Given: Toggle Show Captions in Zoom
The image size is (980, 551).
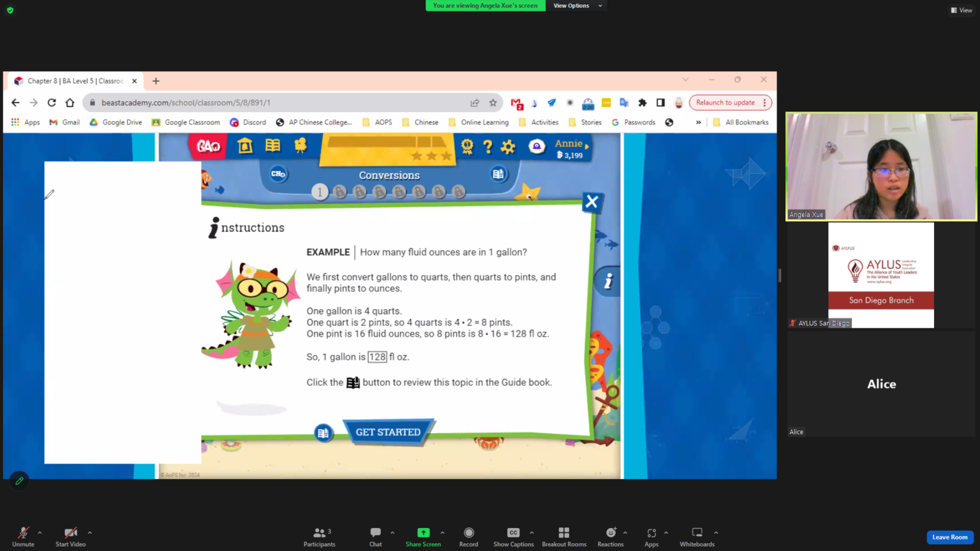Looking at the screenshot, I should 514,537.
